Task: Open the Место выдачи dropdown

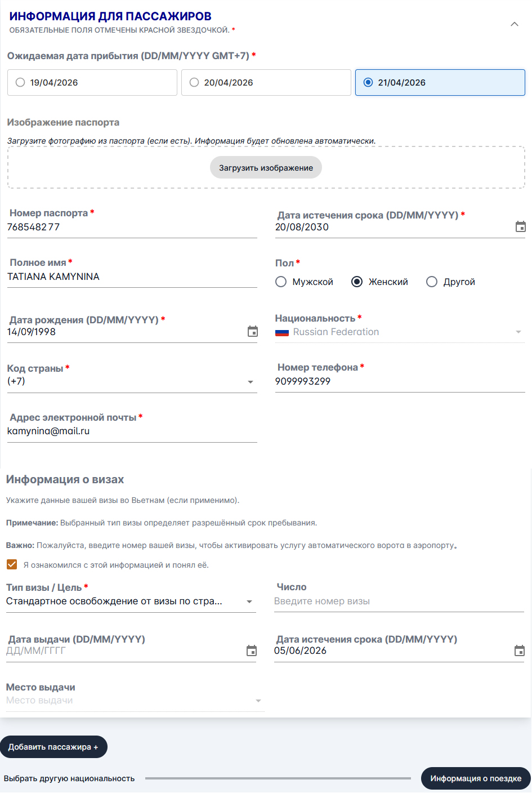Action: (x=258, y=700)
